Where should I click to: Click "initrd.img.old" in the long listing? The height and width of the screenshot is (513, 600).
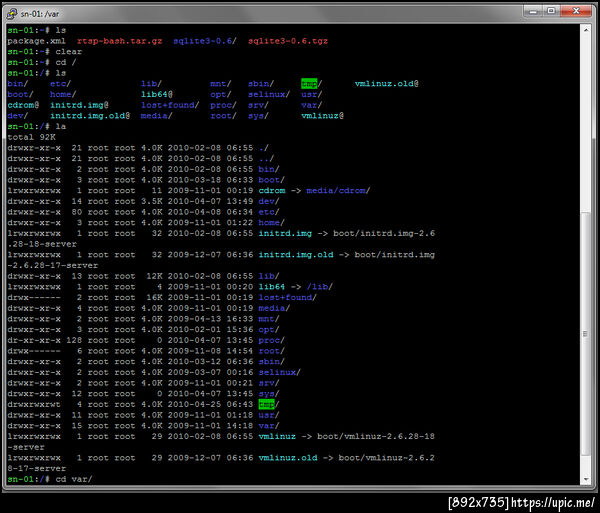pos(296,255)
